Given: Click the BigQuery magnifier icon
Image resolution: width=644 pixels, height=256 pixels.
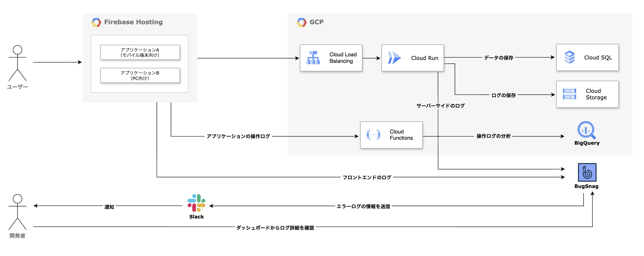Looking at the screenshot, I should pos(587,130).
